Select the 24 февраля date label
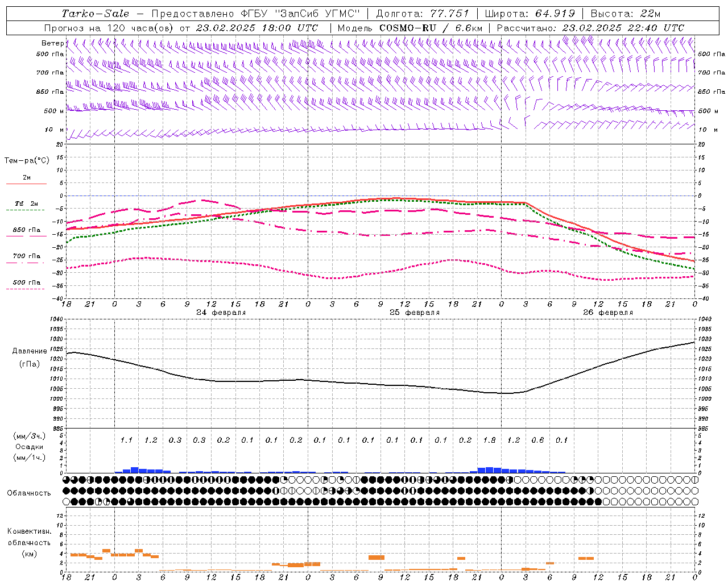The image size is (728, 582). point(221,313)
